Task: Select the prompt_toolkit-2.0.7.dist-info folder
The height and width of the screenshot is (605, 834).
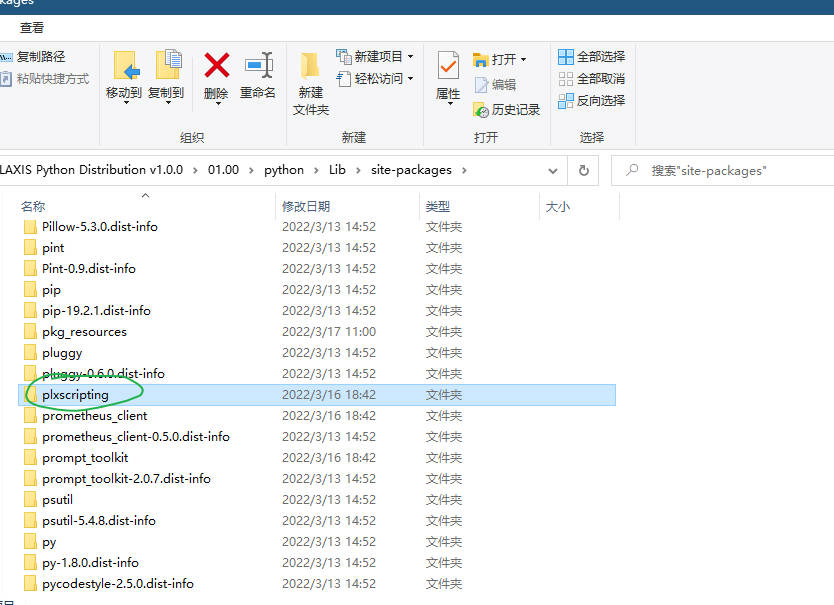Action: click(127, 479)
